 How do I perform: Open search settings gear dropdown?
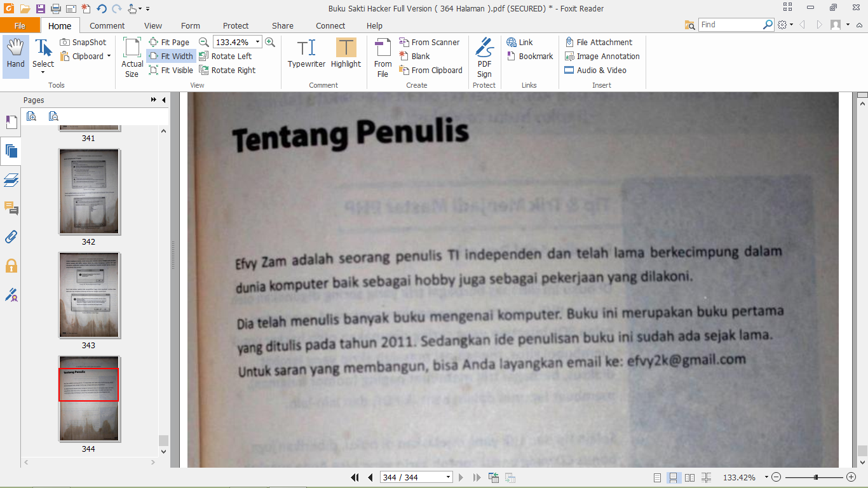tap(785, 25)
